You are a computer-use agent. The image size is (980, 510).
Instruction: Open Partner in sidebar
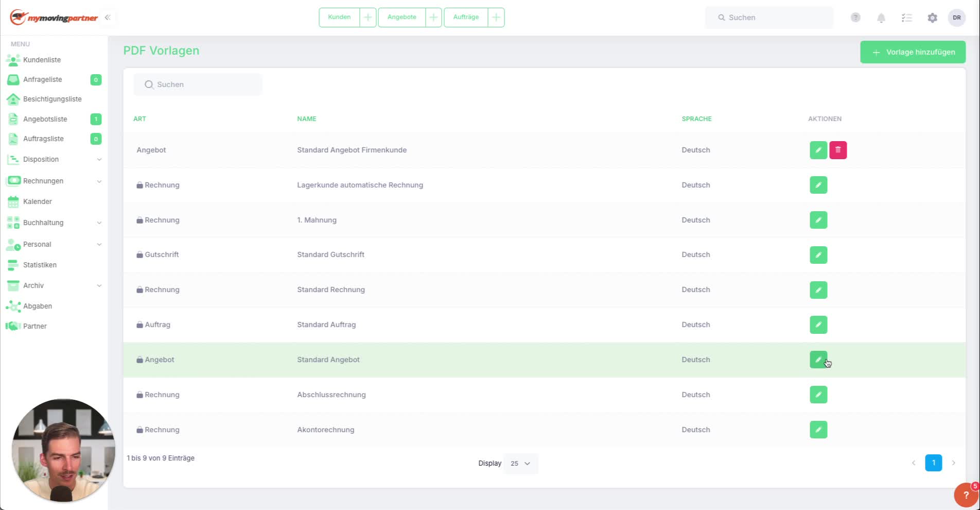click(x=35, y=326)
